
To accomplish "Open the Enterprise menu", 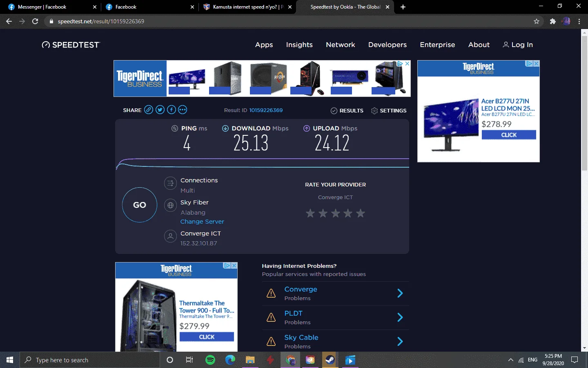I will pos(437,45).
